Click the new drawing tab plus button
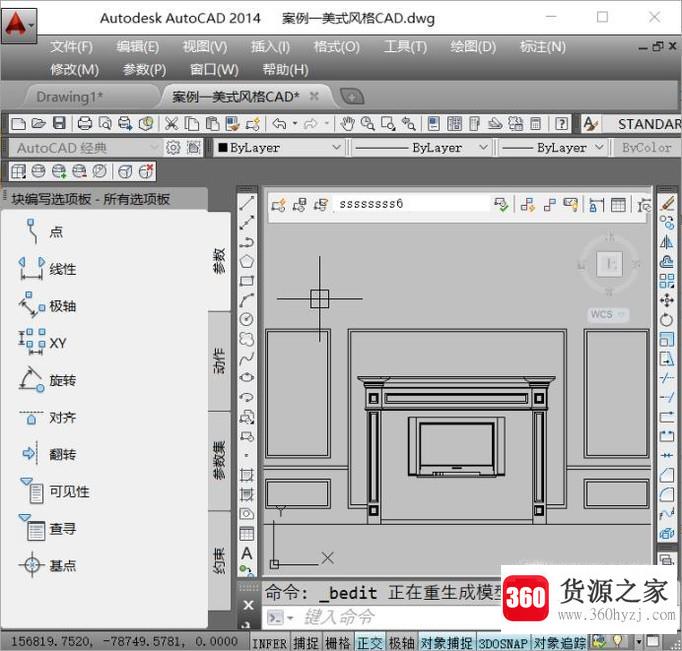Screen dimensions: 682x651 (x=352, y=96)
